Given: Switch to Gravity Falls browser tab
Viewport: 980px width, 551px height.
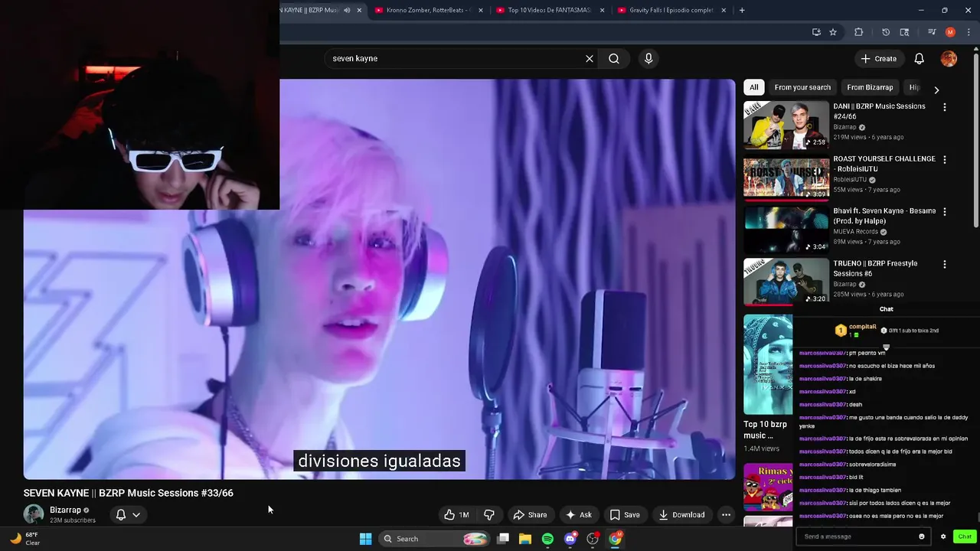Looking at the screenshot, I should [670, 10].
